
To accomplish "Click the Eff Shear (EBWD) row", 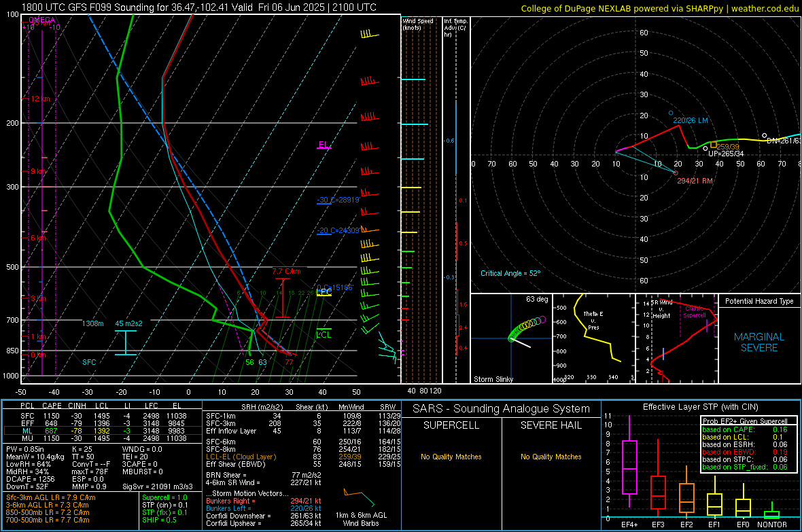I will click(x=304, y=465).
